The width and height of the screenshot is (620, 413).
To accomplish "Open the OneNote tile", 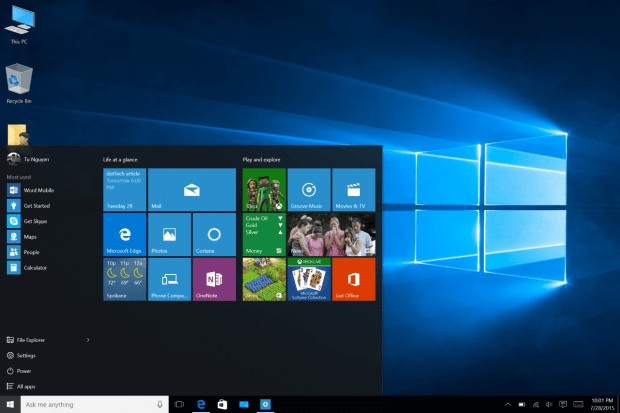I will pyautogui.click(x=214, y=279).
